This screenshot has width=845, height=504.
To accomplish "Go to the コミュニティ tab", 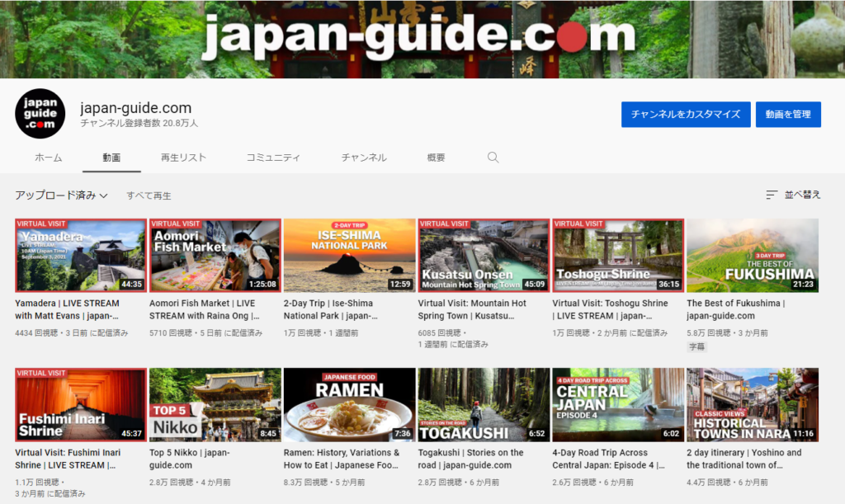I will click(x=273, y=158).
